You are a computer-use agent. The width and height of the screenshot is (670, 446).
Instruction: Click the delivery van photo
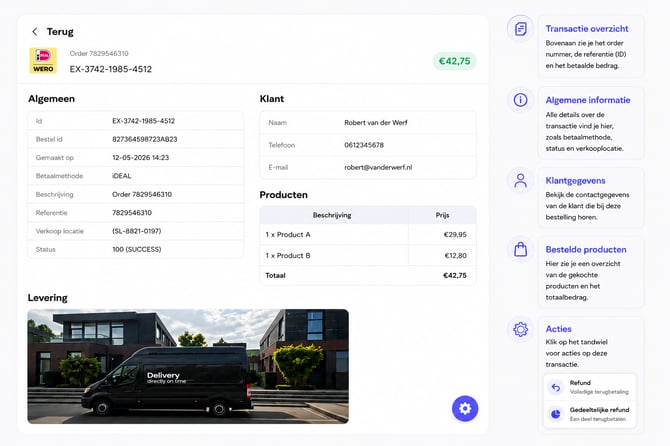click(x=188, y=366)
